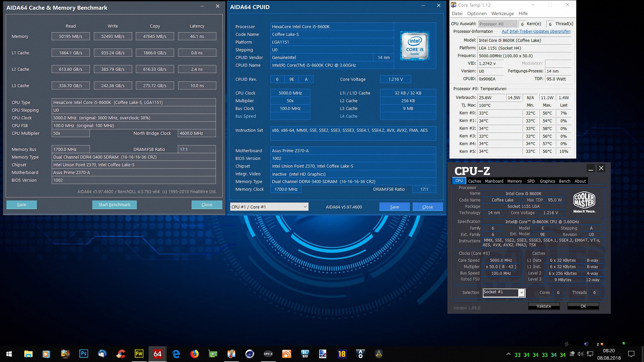644x362 pixels.
Task: Click the AIDA64 taskbar icon
Action: click(157, 354)
